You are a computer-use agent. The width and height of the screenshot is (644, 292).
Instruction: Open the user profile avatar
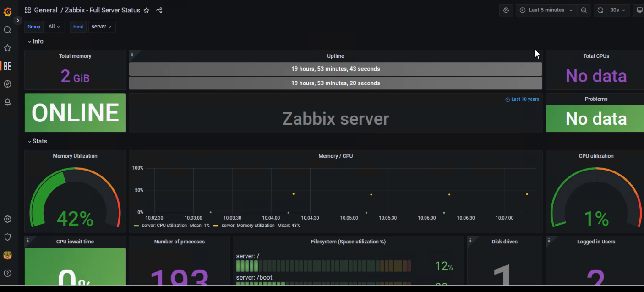[7, 255]
